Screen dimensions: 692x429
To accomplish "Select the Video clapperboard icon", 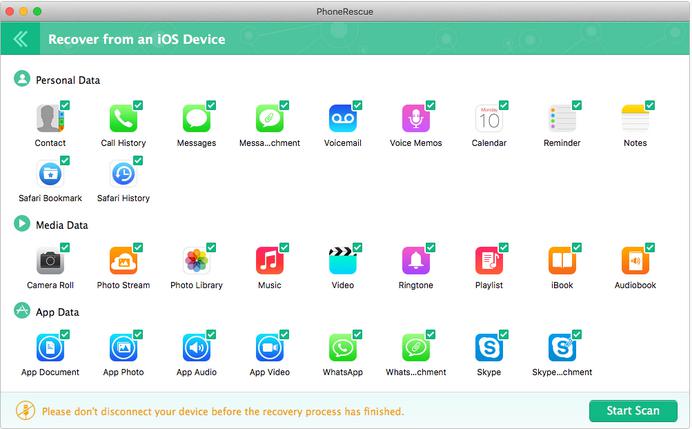I will tap(342, 260).
